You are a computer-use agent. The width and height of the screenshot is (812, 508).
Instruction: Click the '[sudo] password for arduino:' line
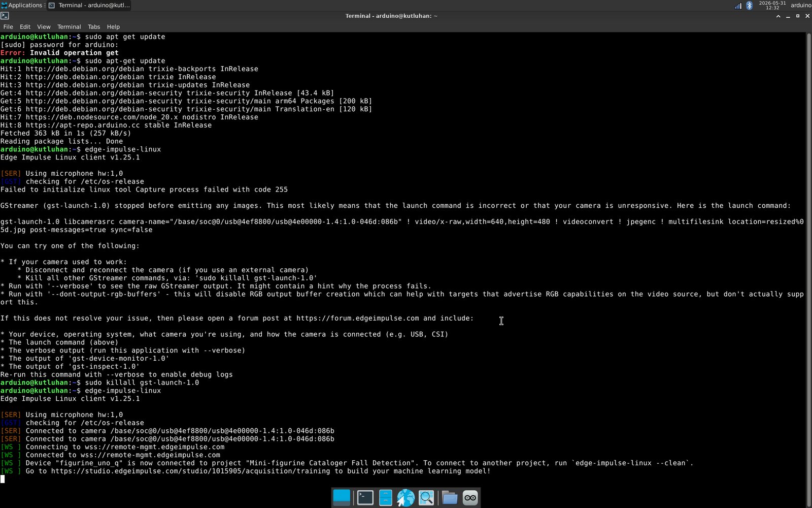(x=59, y=45)
